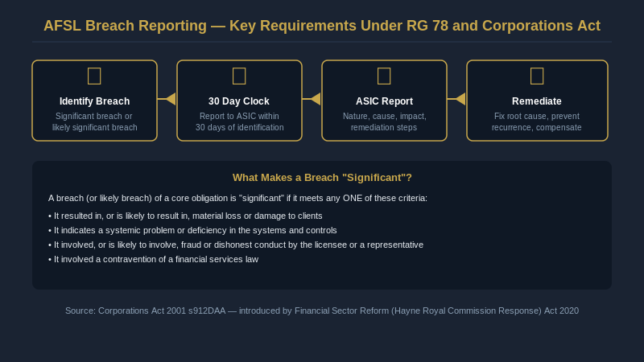This screenshot has width=644, height=362.
Task: Click 'What Makes a Breach "Significant"?' heading
Action: [x=322, y=177]
